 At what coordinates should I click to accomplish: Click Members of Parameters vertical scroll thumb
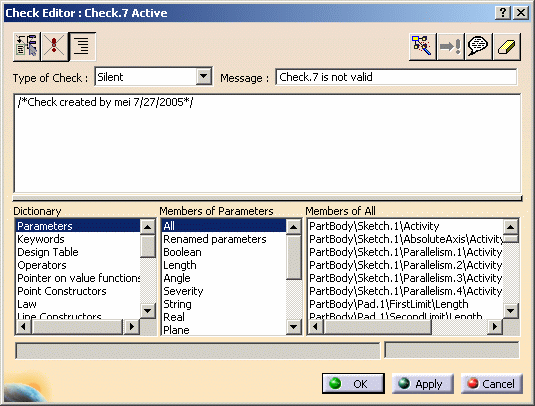(x=294, y=257)
